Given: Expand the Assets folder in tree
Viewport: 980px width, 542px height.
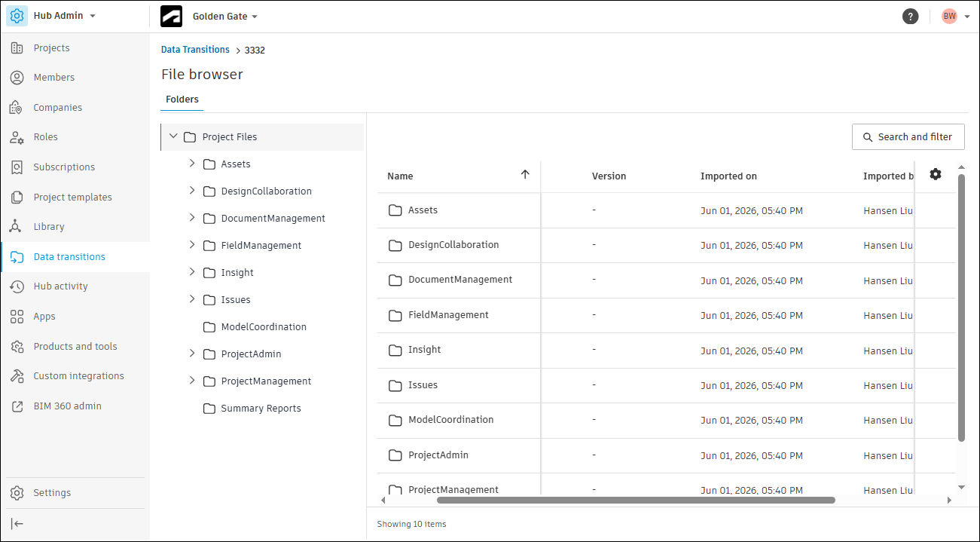Looking at the screenshot, I should click(x=191, y=164).
